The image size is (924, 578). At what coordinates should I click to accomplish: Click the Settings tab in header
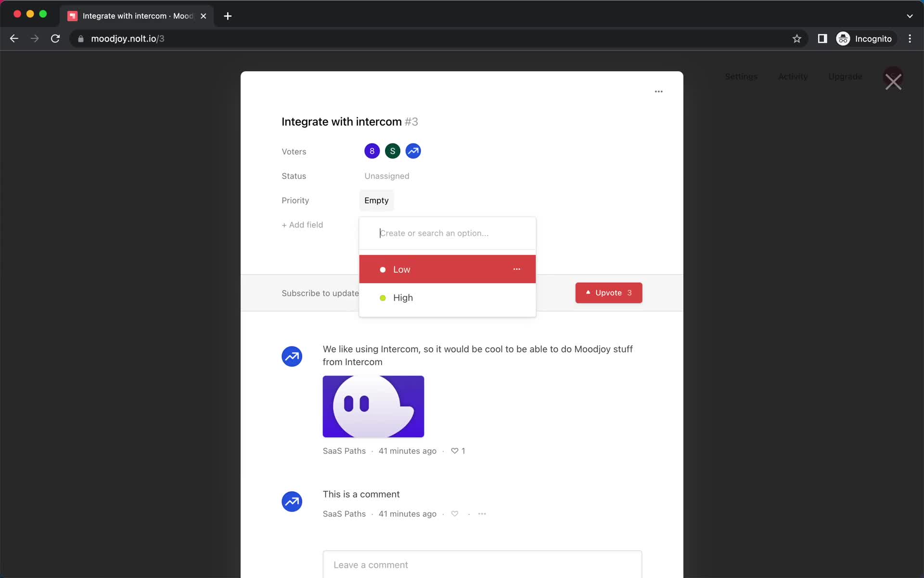[740, 76]
